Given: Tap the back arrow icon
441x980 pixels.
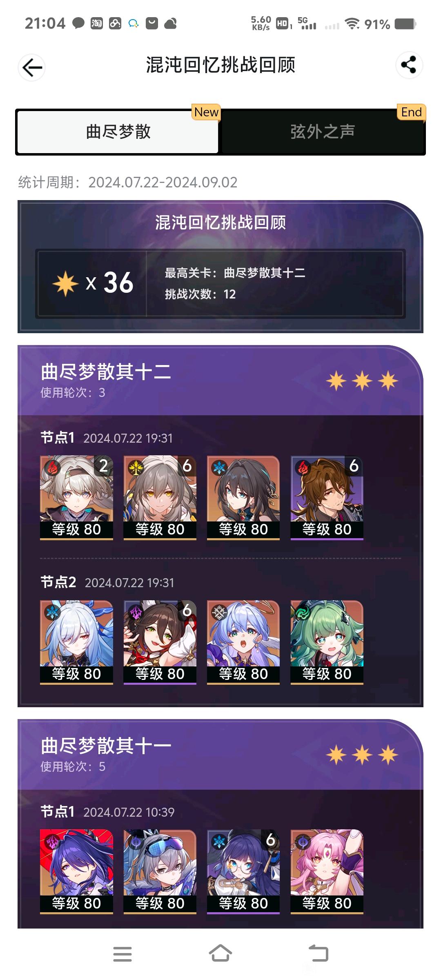Looking at the screenshot, I should [x=32, y=67].
